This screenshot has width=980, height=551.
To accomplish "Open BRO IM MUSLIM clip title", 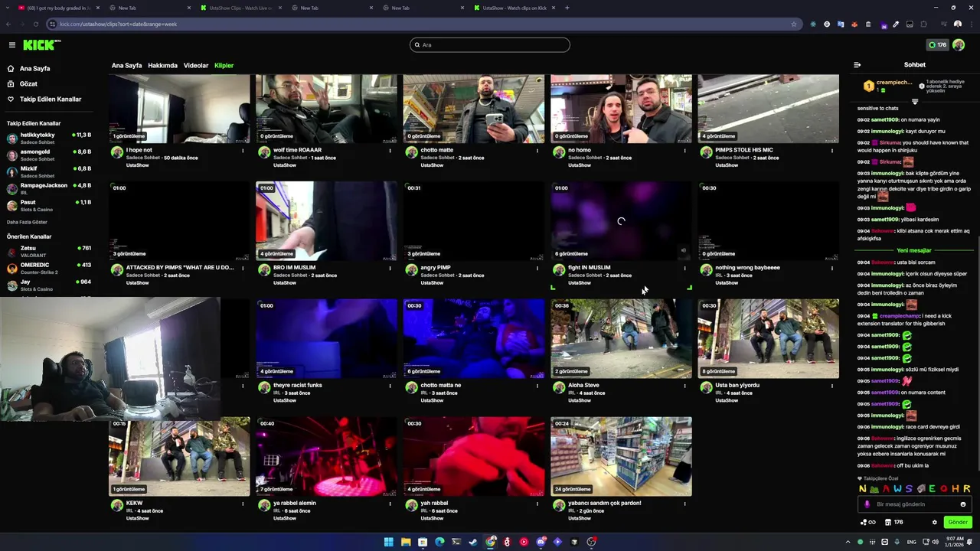I will click(294, 268).
